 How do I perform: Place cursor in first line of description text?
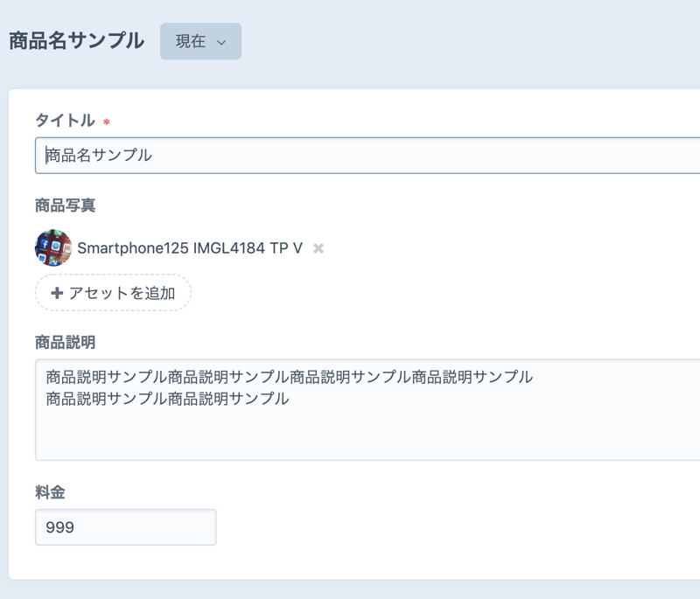coord(289,378)
